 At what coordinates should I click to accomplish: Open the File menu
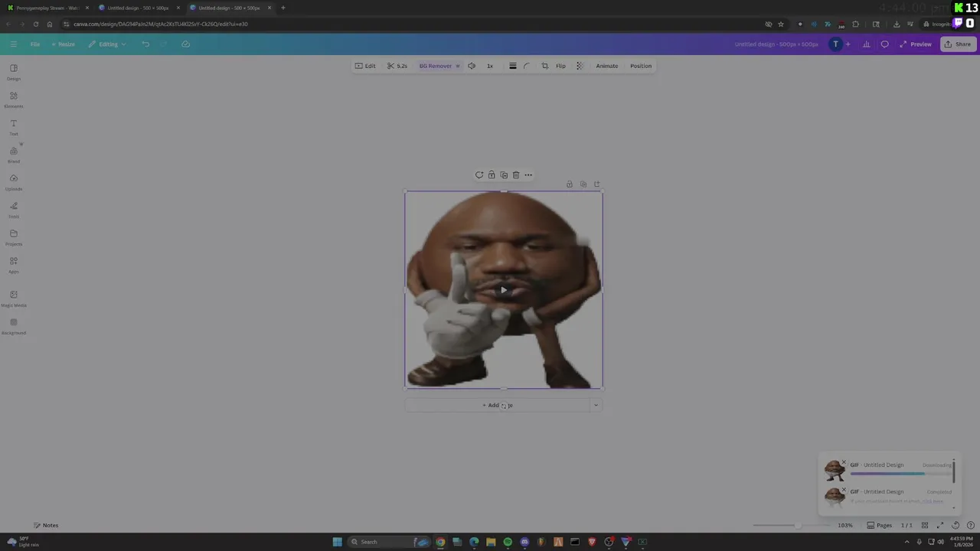pos(35,44)
